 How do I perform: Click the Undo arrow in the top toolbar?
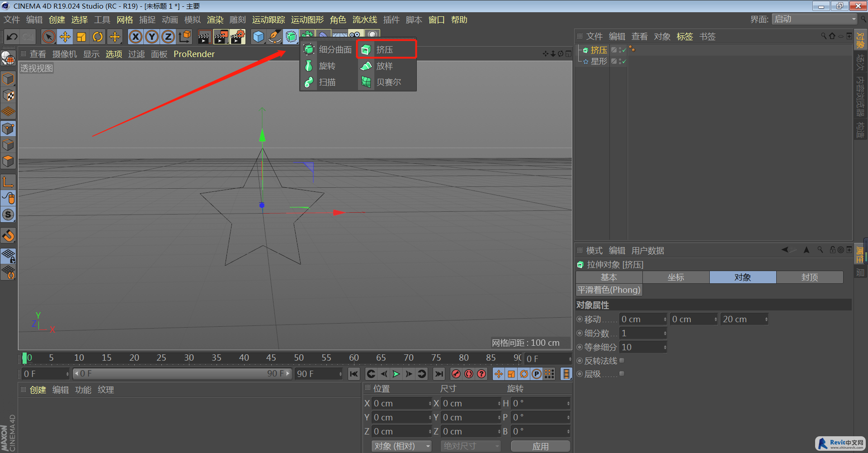click(12, 37)
